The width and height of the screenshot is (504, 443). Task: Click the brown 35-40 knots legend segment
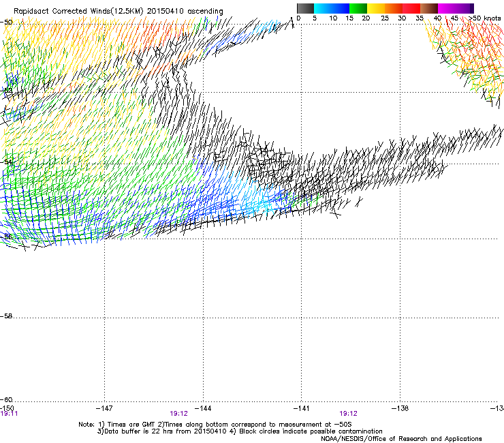pyautogui.click(x=429, y=8)
